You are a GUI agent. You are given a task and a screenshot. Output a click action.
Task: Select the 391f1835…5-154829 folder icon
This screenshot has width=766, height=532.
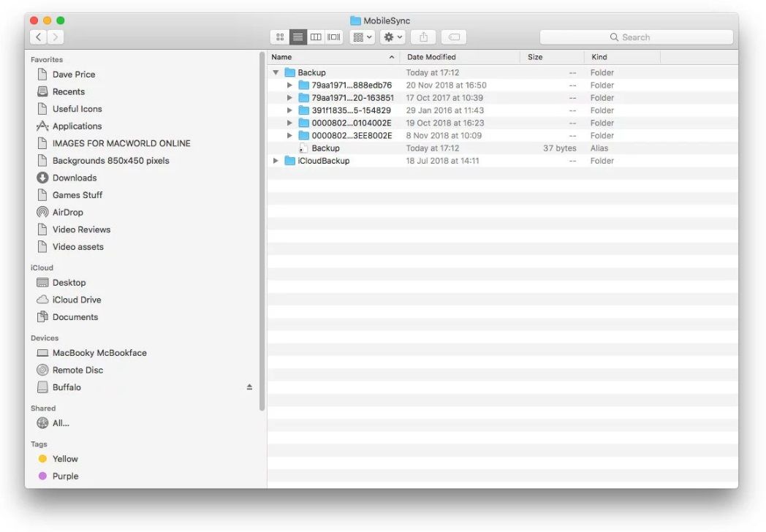pos(304,110)
